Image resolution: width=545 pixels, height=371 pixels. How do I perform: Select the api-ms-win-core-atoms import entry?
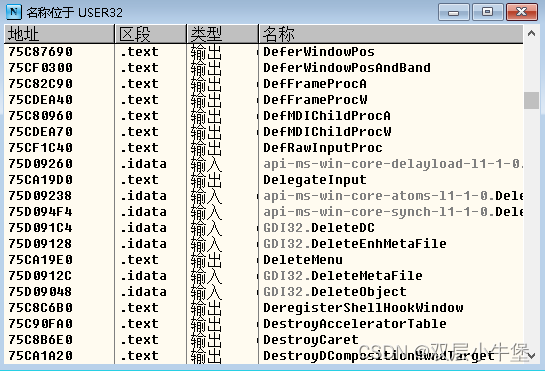[x=393, y=196]
